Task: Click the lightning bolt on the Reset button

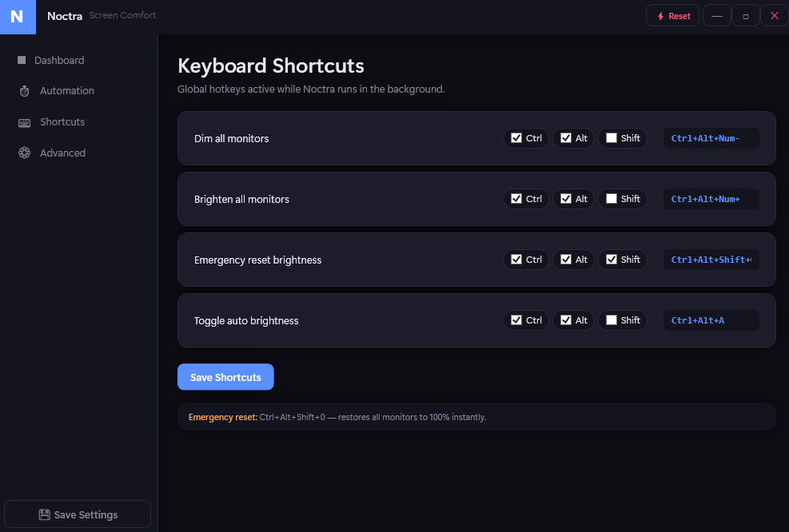Action: 659,14
